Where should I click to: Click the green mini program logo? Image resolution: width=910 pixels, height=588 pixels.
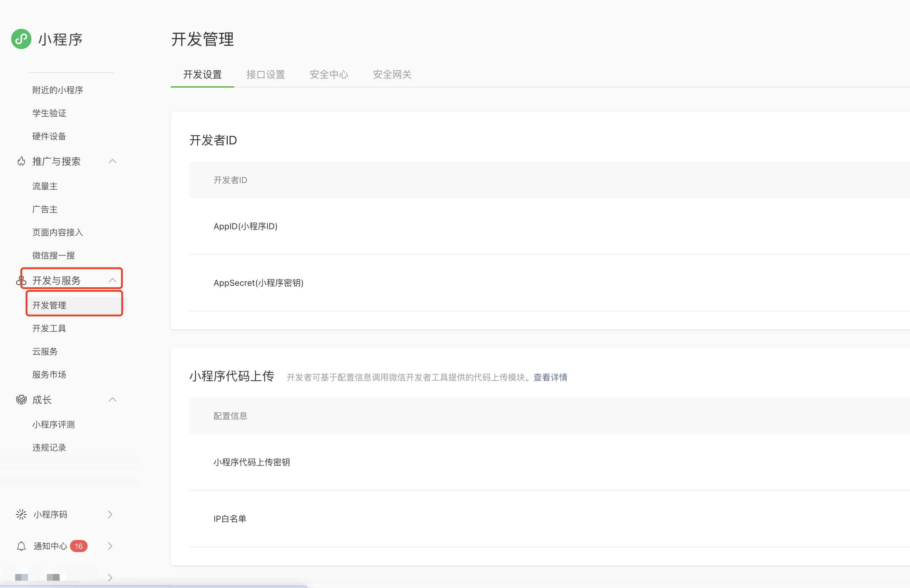point(21,39)
